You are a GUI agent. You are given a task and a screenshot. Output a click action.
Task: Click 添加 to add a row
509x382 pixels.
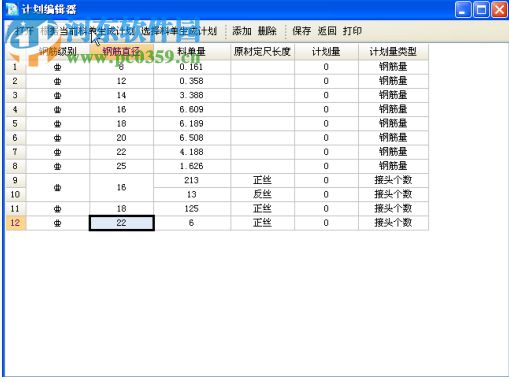[x=242, y=31]
